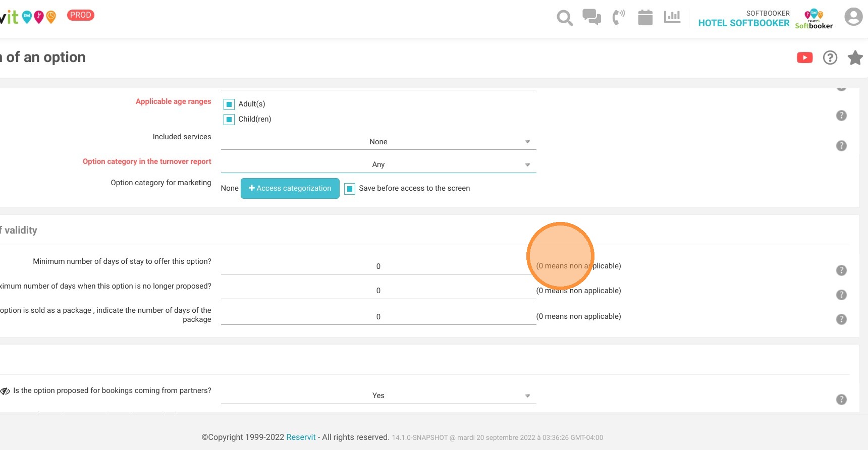The width and height of the screenshot is (868, 450).
Task: Open the Reservit link in footer
Action: (301, 437)
